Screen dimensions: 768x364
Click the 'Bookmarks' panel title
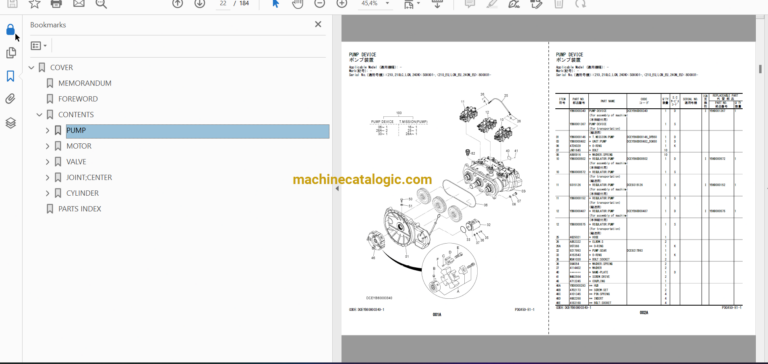48,25
